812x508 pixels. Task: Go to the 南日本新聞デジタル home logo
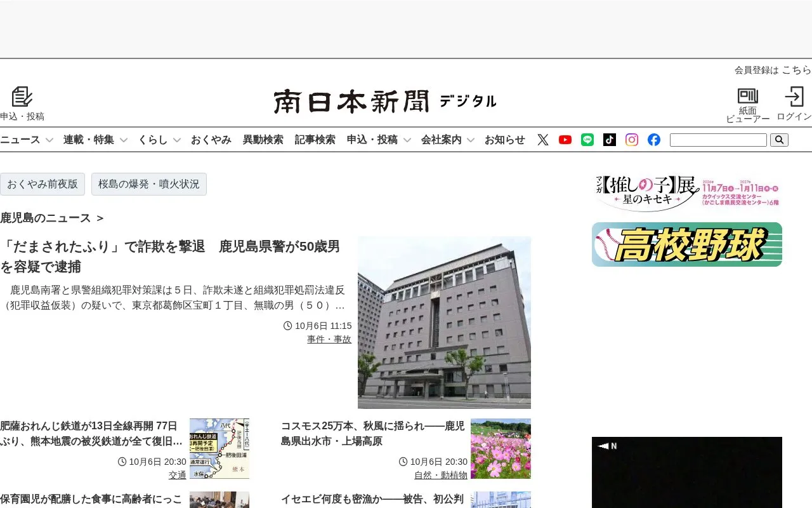pos(385,102)
